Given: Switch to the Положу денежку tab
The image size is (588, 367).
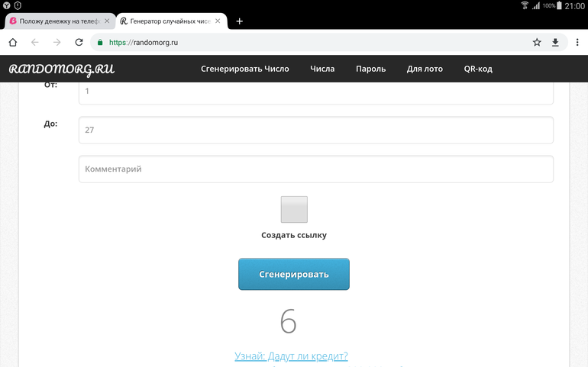Looking at the screenshot, I should pyautogui.click(x=57, y=21).
